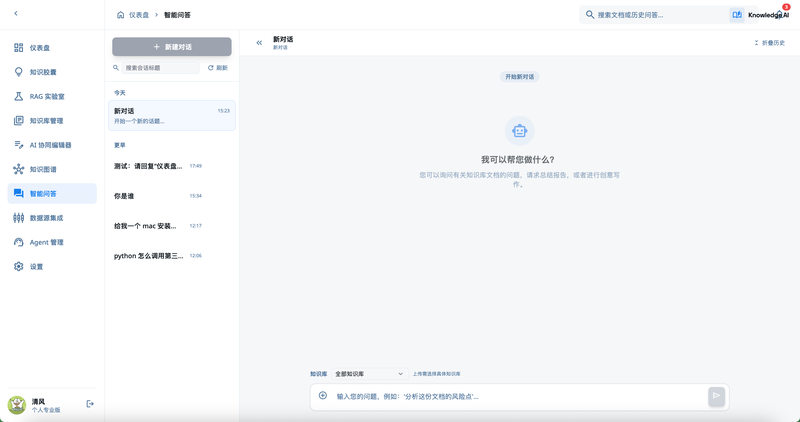Image resolution: width=800 pixels, height=422 pixels.
Task: Click 智能问答 in the breadcrumb
Action: tap(177, 15)
